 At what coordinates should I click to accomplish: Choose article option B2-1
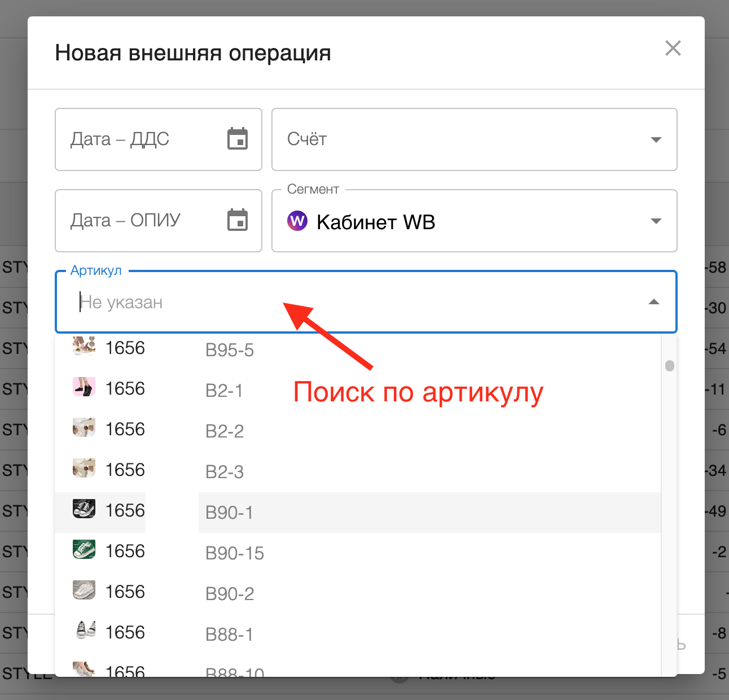pos(358,390)
